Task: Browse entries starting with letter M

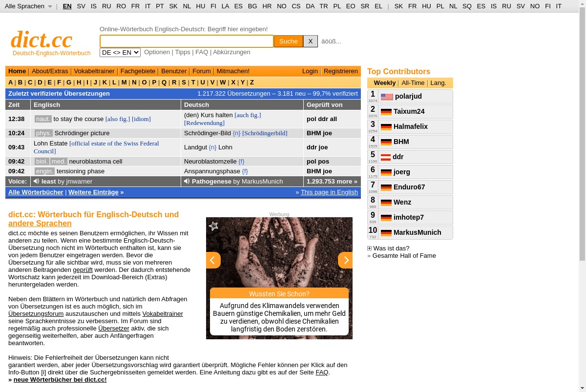Action: [124, 83]
